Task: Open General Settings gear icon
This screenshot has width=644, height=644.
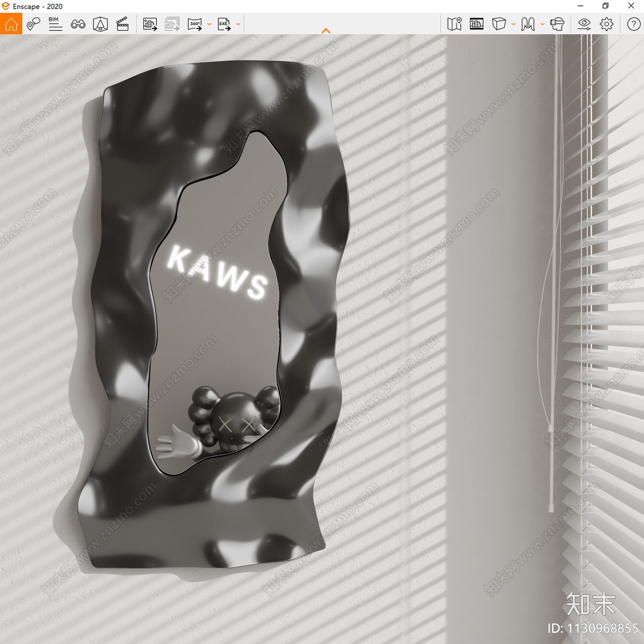Action: click(x=607, y=24)
